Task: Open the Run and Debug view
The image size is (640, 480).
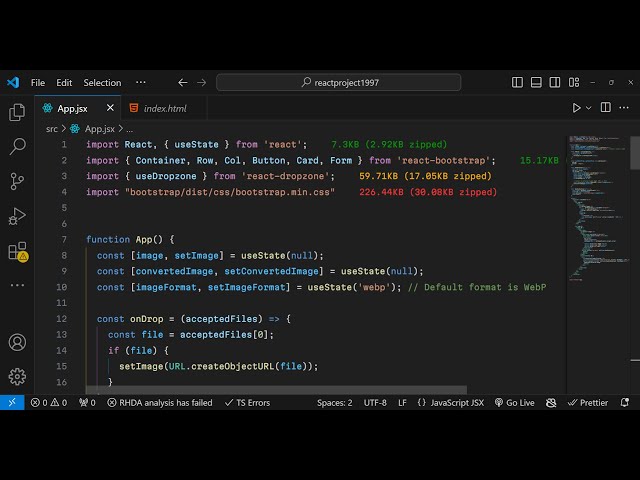Action: click(x=17, y=216)
